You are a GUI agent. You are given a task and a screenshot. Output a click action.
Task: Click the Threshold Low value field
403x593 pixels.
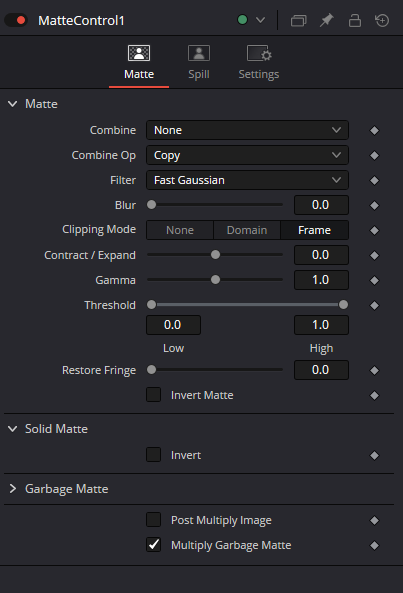pos(173,325)
